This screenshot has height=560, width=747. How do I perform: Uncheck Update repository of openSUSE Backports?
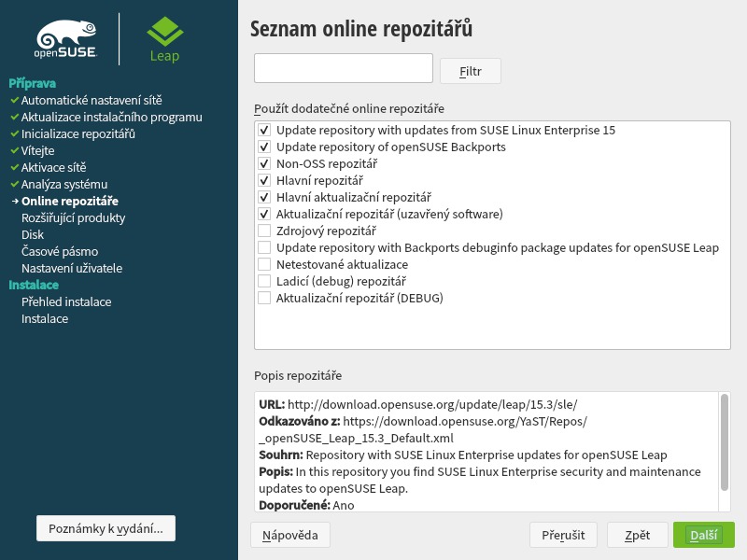point(264,147)
